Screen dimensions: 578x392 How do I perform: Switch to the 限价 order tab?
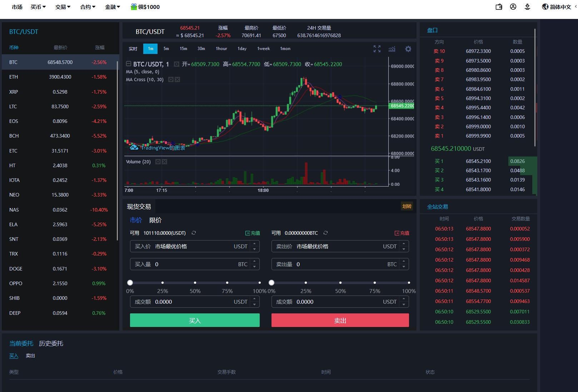(155, 220)
